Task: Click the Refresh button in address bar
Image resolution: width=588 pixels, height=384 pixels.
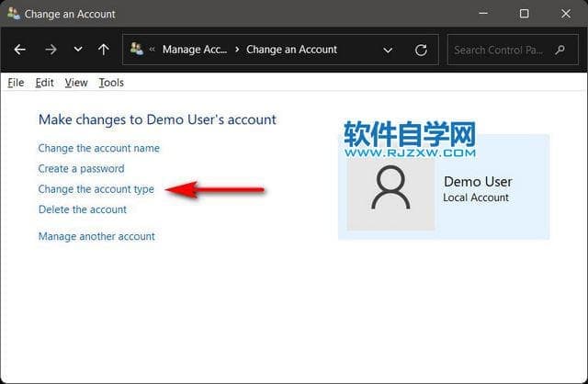Action: (x=421, y=50)
